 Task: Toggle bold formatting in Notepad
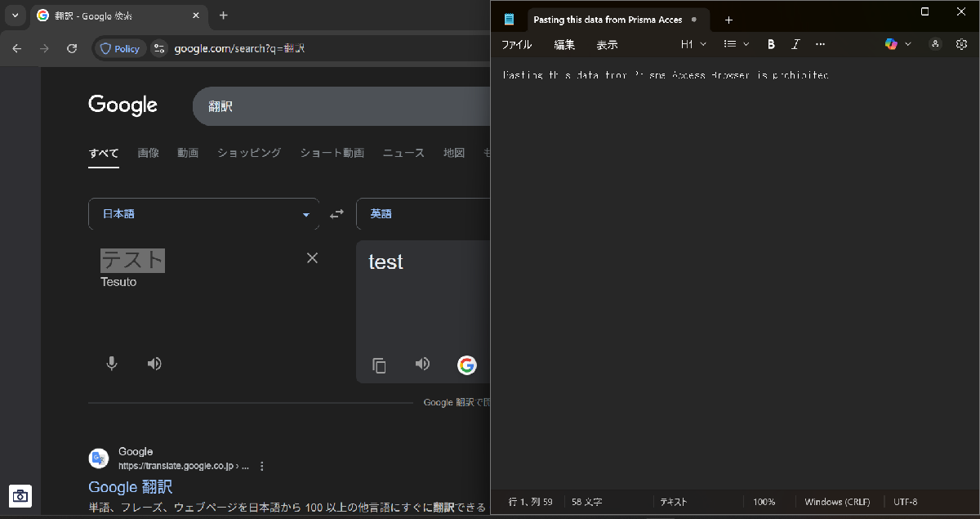771,44
